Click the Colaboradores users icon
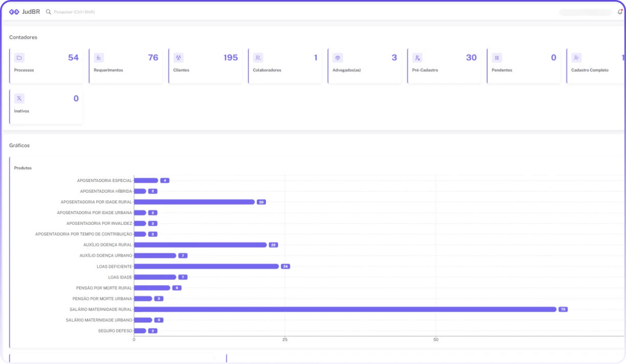 [x=258, y=58]
